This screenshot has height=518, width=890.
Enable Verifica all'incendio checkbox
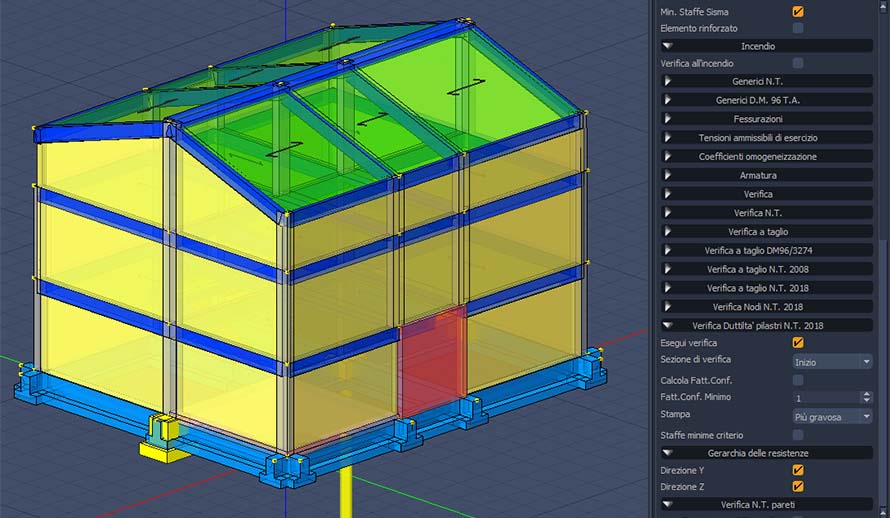click(x=797, y=63)
